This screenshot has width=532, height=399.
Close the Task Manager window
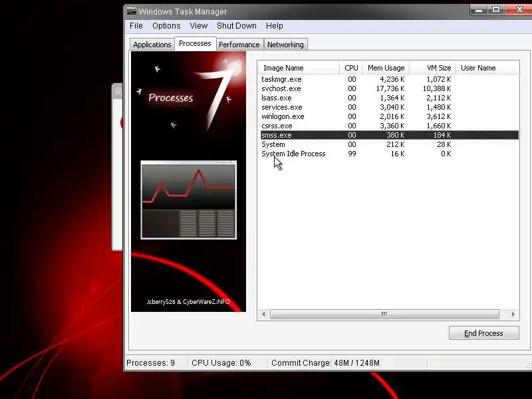519,10
